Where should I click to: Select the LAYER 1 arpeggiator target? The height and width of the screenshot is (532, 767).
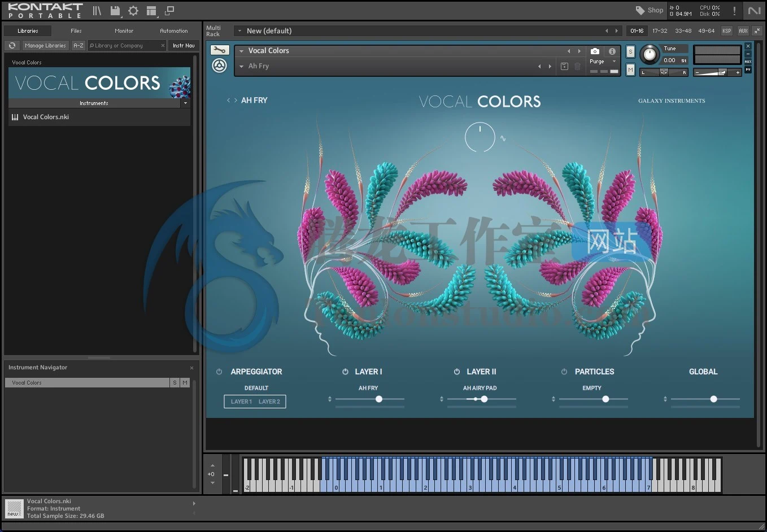coord(241,402)
